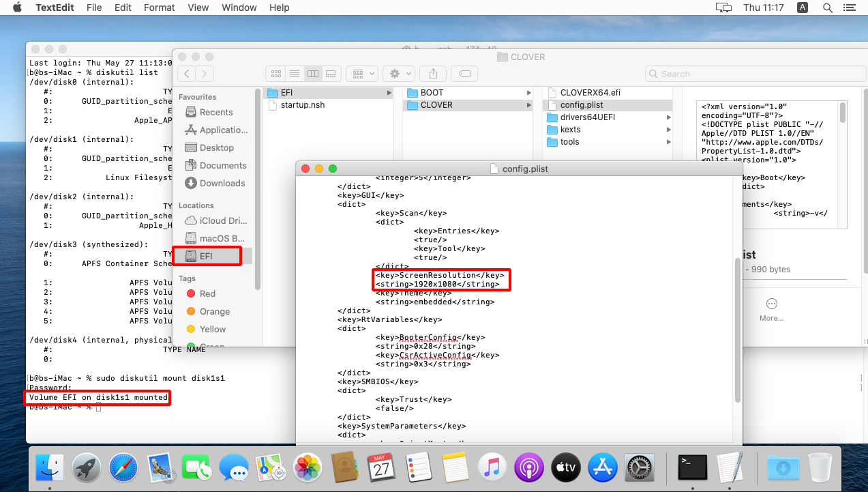868x492 pixels.
Task: Select Downloads in Finder sidebar
Action: tap(222, 183)
